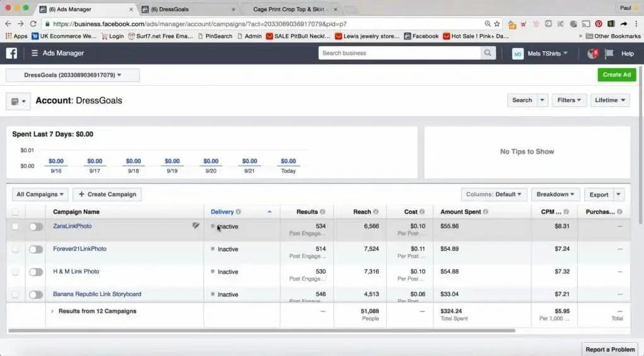Click the flag icon next to Help
644x356 pixels.
pos(609,54)
